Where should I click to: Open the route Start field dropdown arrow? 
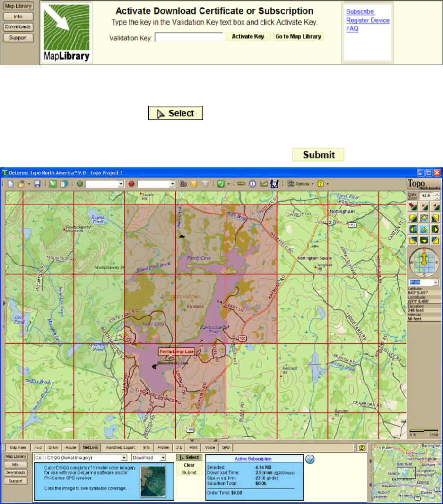tap(121, 184)
